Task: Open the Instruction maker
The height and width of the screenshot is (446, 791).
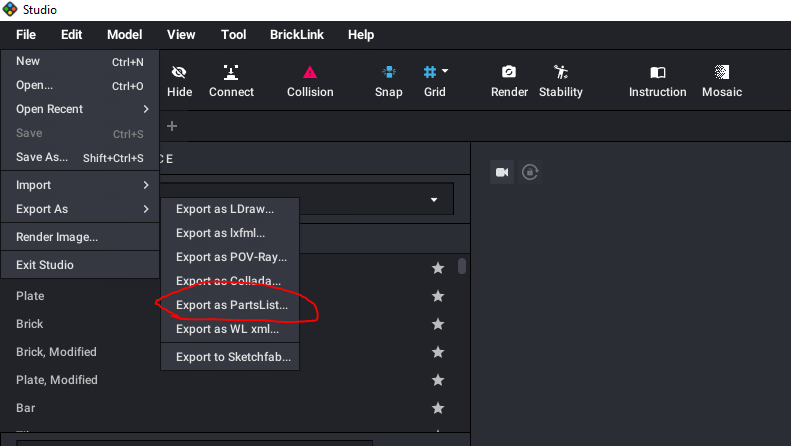Action: pos(657,81)
